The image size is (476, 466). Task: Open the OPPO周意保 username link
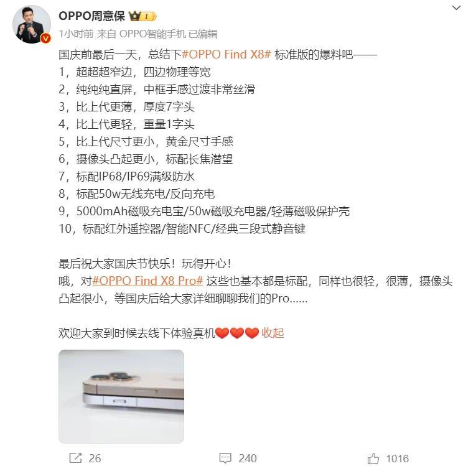91,16
